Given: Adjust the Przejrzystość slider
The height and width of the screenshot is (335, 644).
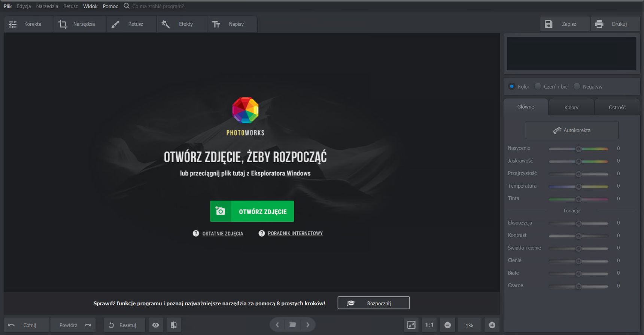Looking at the screenshot, I should pos(578,174).
